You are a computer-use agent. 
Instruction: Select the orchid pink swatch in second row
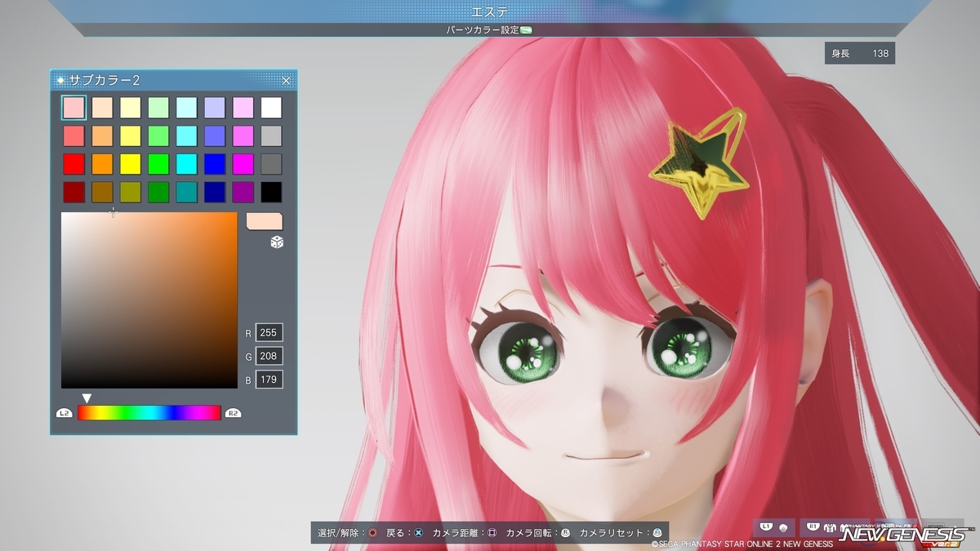(243, 136)
